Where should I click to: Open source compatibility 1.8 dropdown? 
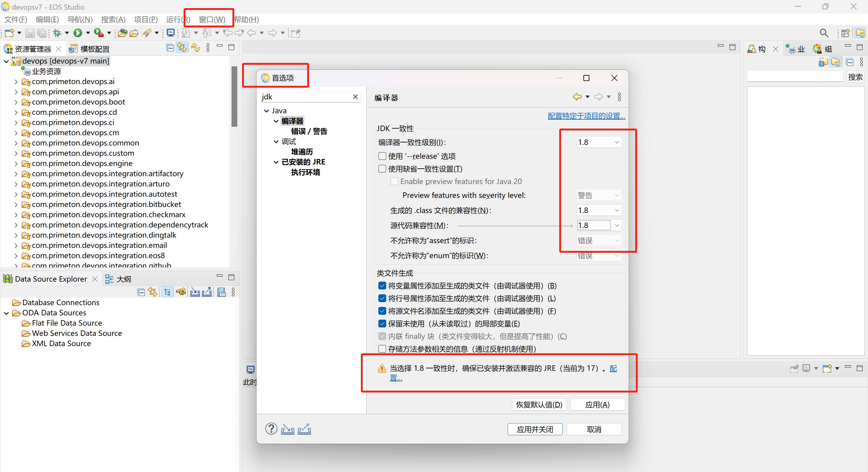(617, 225)
